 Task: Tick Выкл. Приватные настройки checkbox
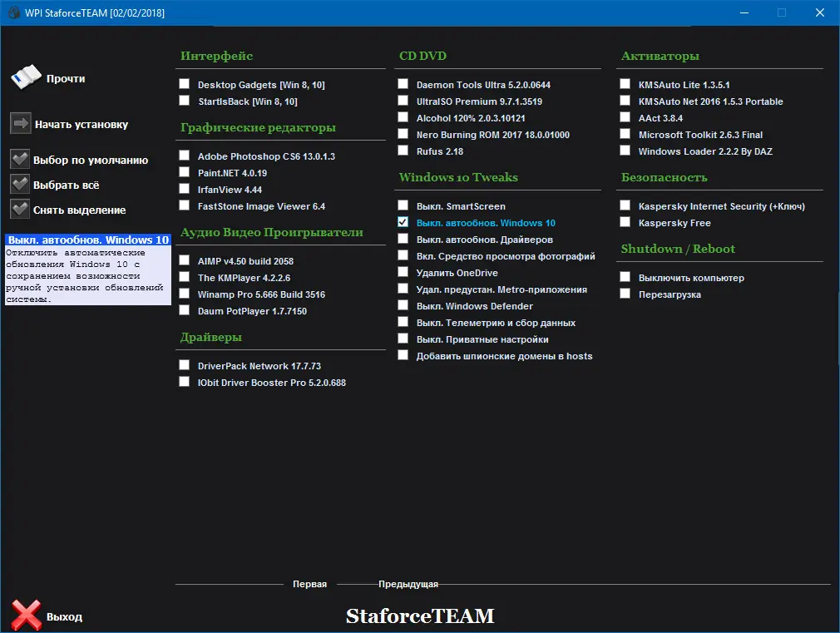403,339
